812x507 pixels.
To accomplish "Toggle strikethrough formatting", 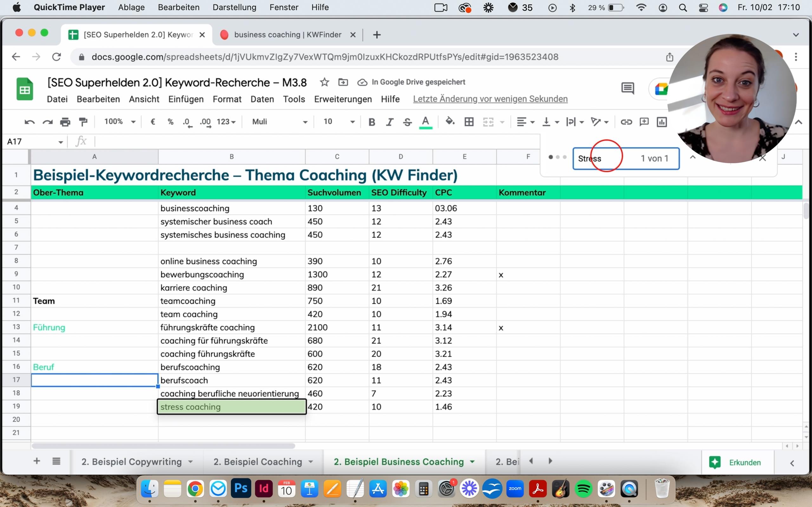I will [407, 122].
